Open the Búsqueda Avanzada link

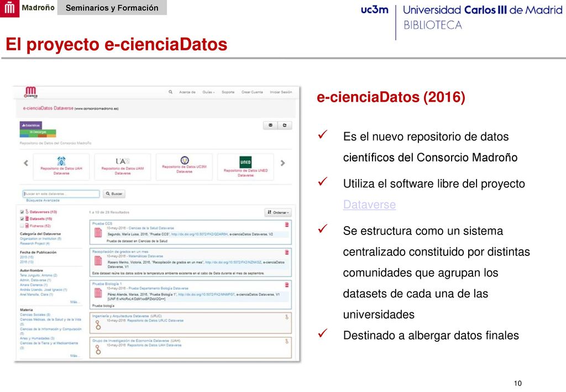43,200
